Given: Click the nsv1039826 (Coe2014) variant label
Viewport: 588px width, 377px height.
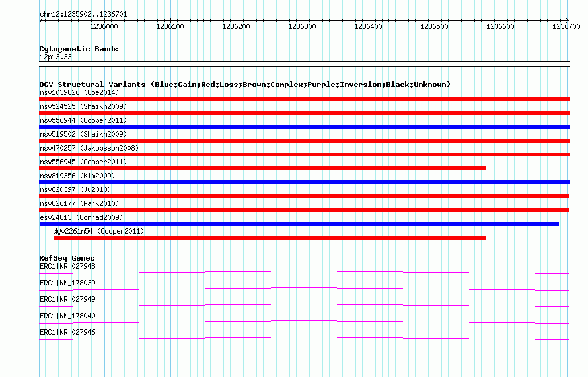Looking at the screenshot, I should coord(79,92).
